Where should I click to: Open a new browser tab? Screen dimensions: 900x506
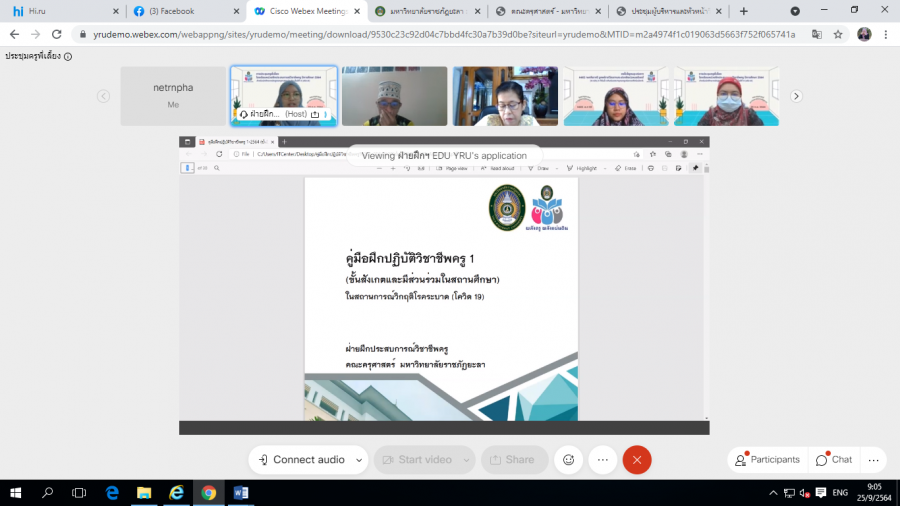743,11
